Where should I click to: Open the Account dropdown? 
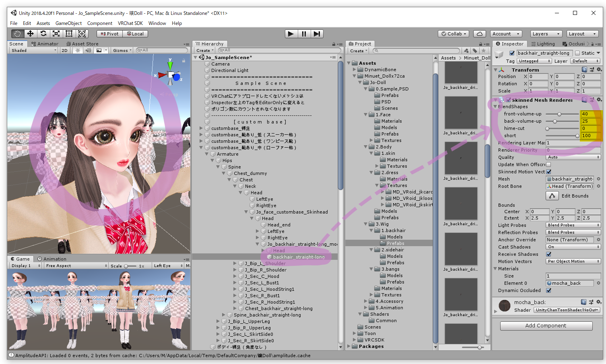(506, 34)
